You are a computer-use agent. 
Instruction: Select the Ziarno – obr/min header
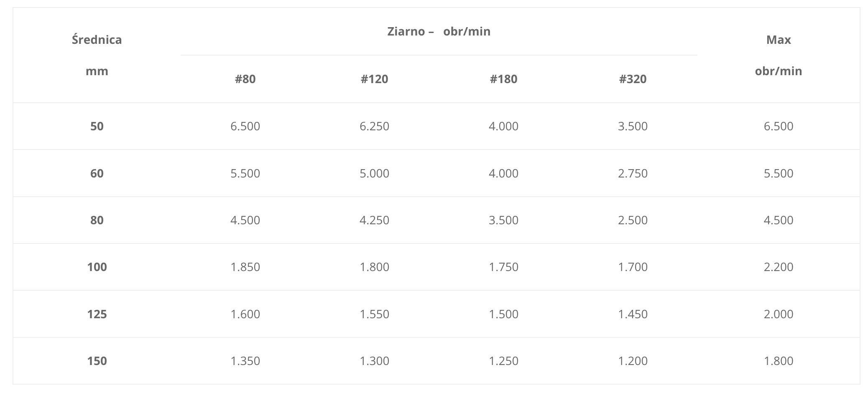[x=439, y=31]
